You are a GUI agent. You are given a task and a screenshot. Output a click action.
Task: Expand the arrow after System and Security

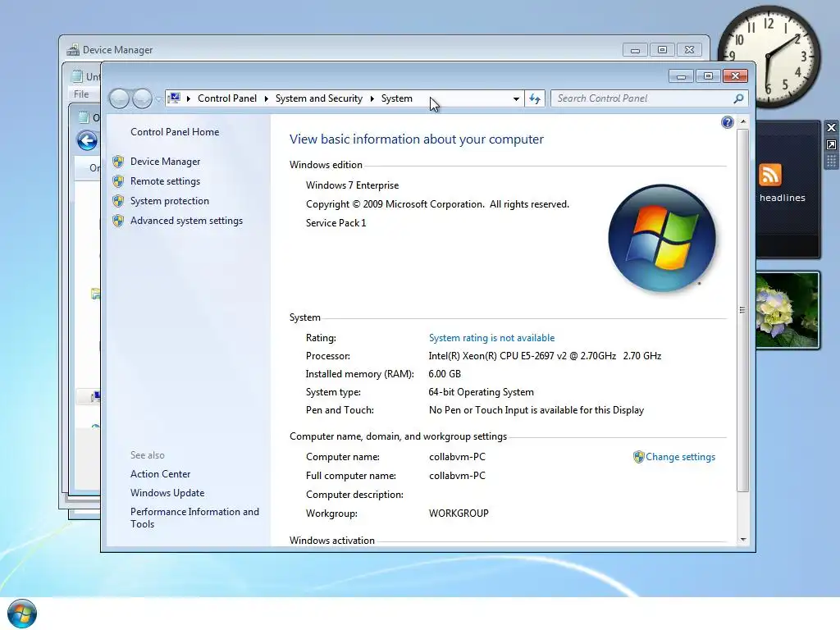[372, 98]
